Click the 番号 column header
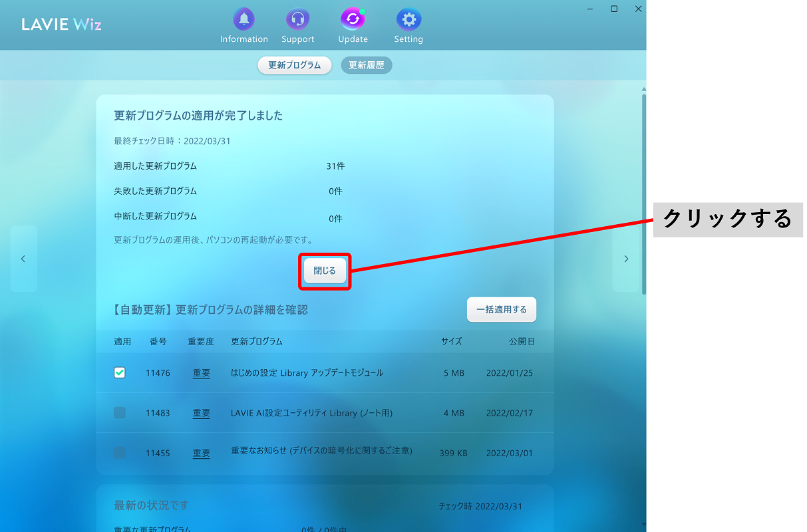This screenshot has width=807, height=532. pyautogui.click(x=158, y=342)
